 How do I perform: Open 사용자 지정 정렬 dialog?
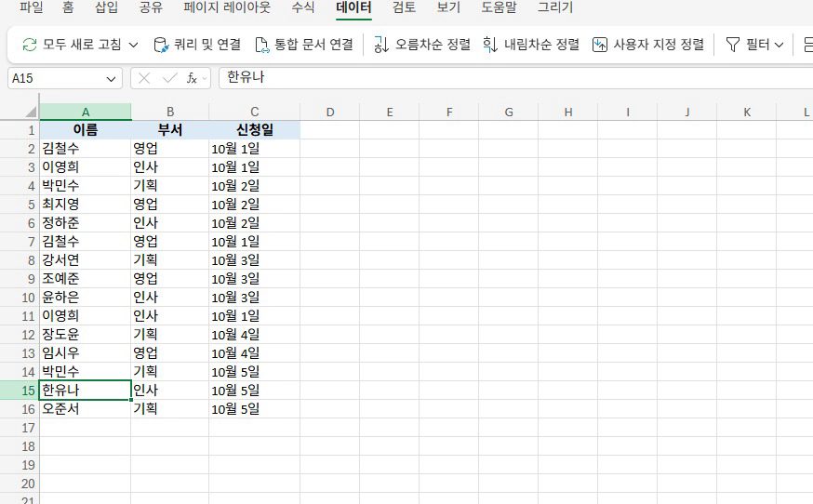click(648, 45)
